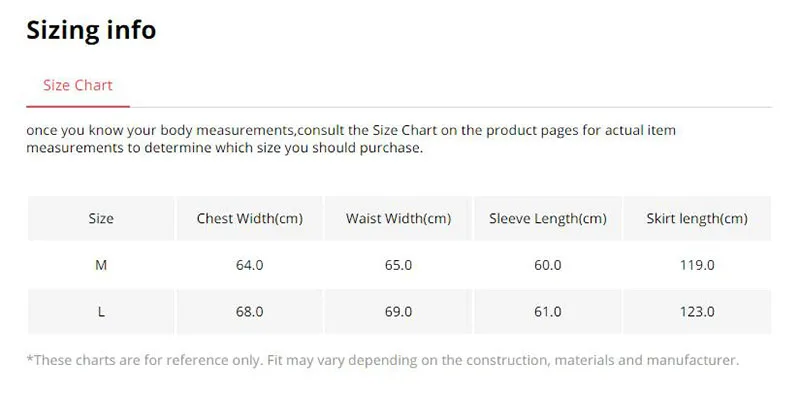
Task: Click the 123.0 skirt length cell
Action: pyautogui.click(x=697, y=312)
